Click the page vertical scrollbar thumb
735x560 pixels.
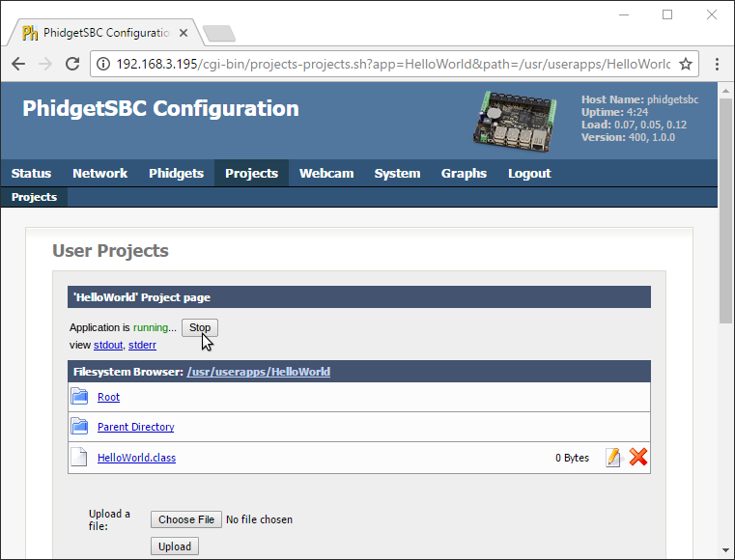click(725, 210)
